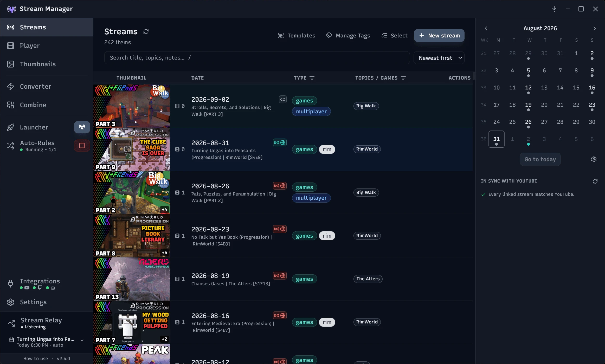Open the Thumbnails section
Viewport: 605px width, 364px height.
[47, 64]
